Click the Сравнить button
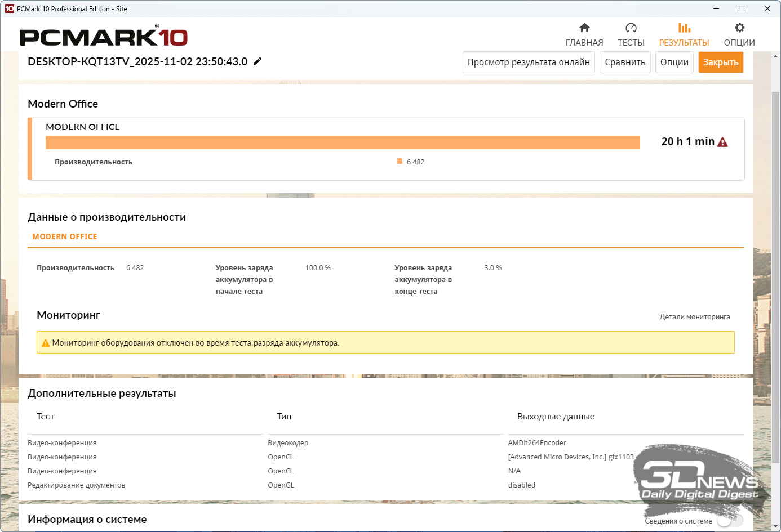This screenshot has height=532, width=781. [625, 62]
